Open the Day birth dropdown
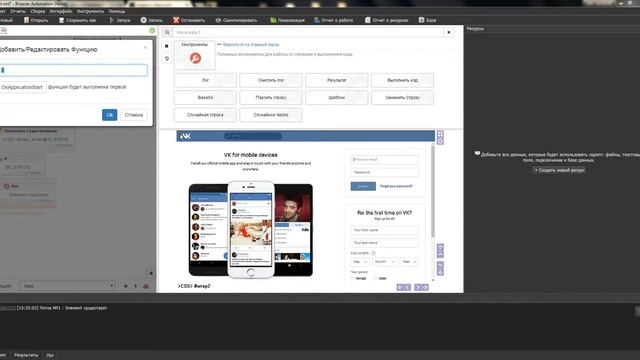This screenshot has height=360, width=640. (360, 262)
